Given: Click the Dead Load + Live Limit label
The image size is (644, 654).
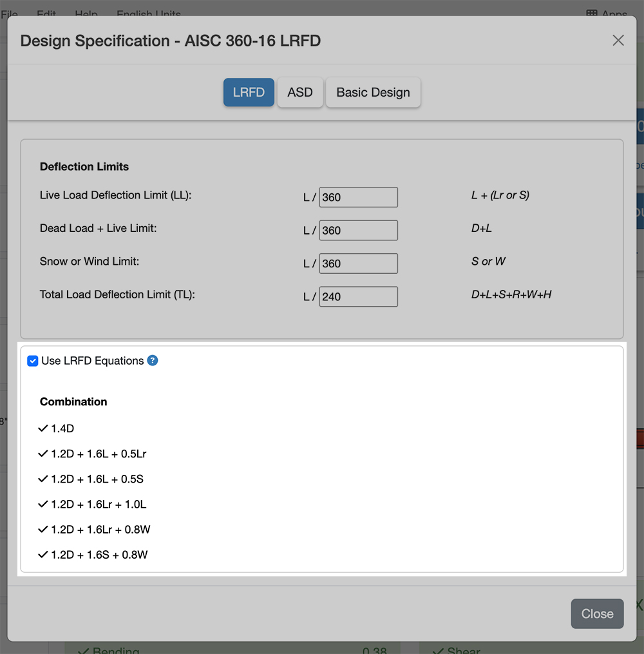Looking at the screenshot, I should pyautogui.click(x=98, y=228).
